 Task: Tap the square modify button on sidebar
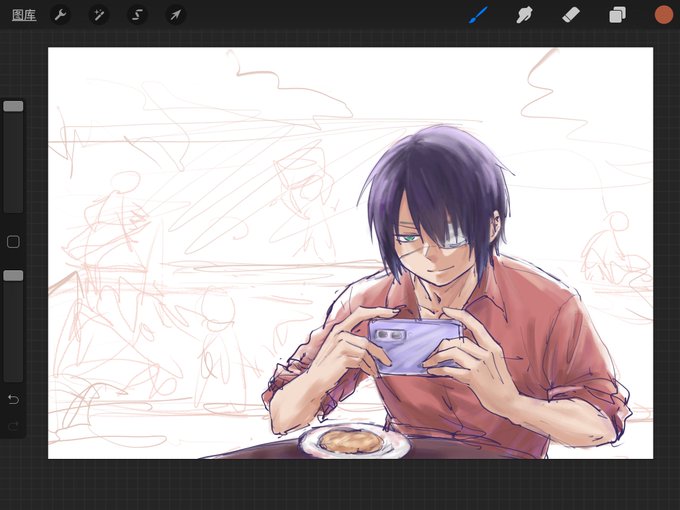(13, 242)
